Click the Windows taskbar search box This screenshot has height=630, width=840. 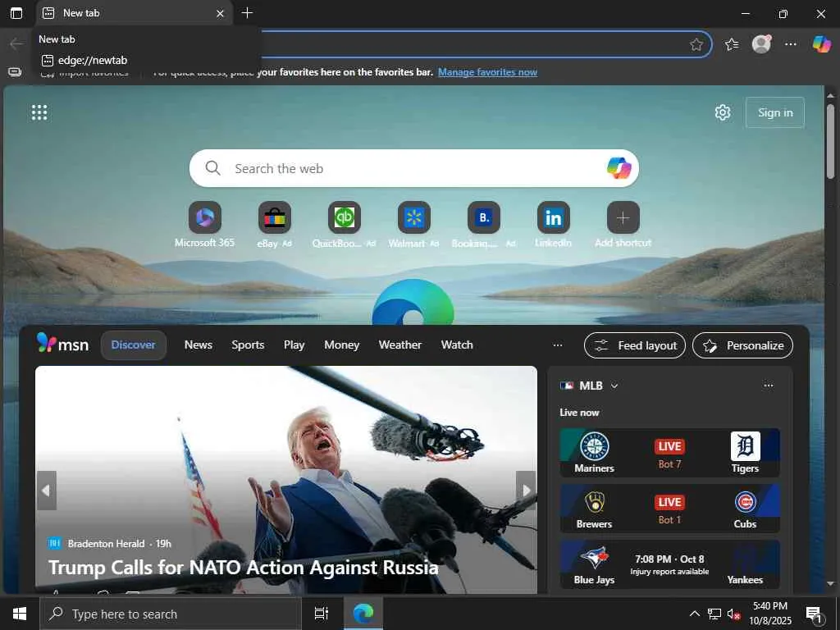click(171, 614)
